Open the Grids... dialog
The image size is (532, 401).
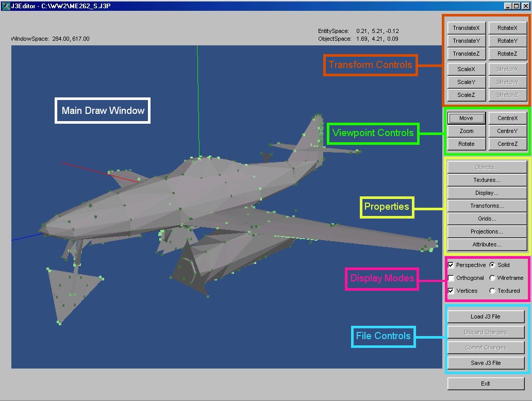[x=487, y=219]
